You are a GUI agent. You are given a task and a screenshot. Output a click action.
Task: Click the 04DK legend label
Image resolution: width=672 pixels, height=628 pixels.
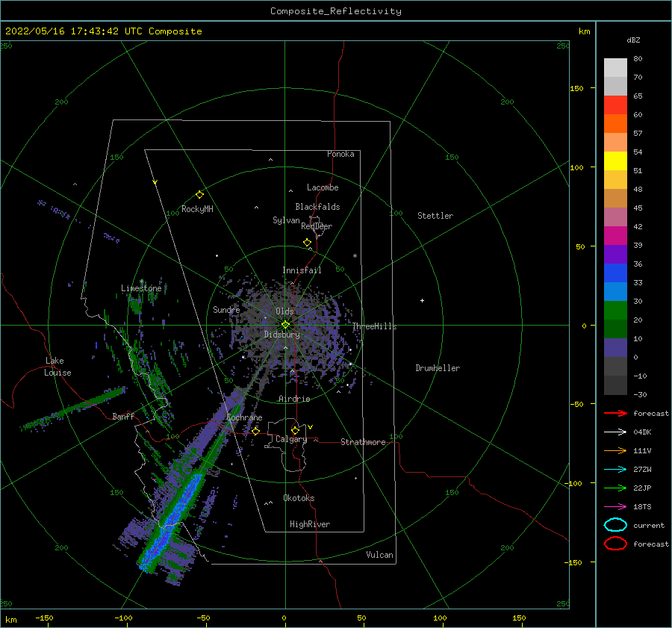pos(642,432)
